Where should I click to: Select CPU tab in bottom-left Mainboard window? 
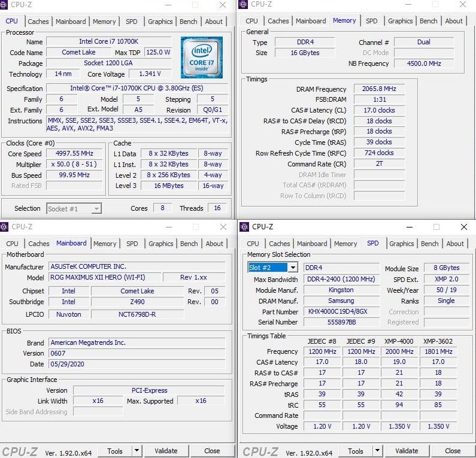point(12,244)
